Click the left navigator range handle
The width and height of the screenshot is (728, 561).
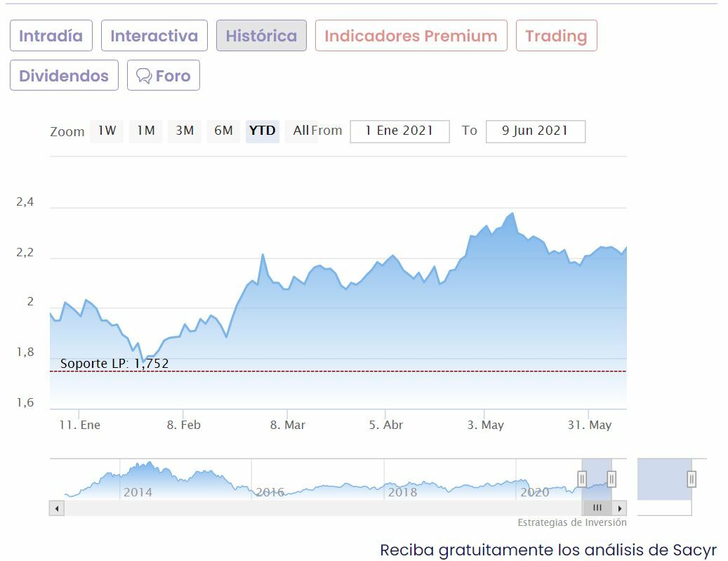[x=582, y=479]
